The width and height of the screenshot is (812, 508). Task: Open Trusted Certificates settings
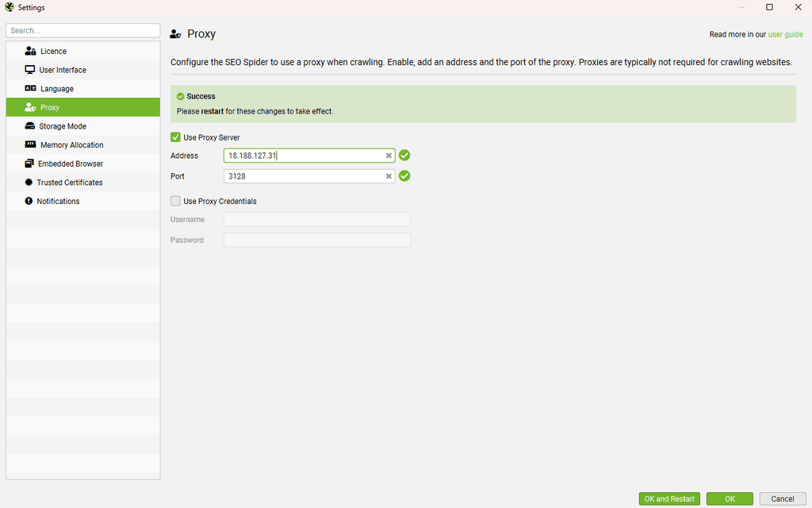pos(82,182)
